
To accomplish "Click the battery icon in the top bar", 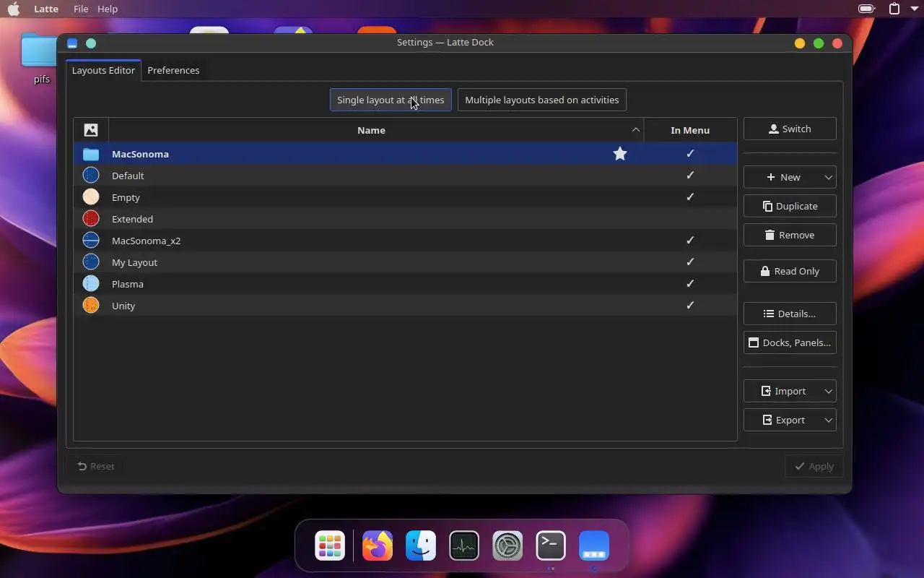I will (866, 9).
